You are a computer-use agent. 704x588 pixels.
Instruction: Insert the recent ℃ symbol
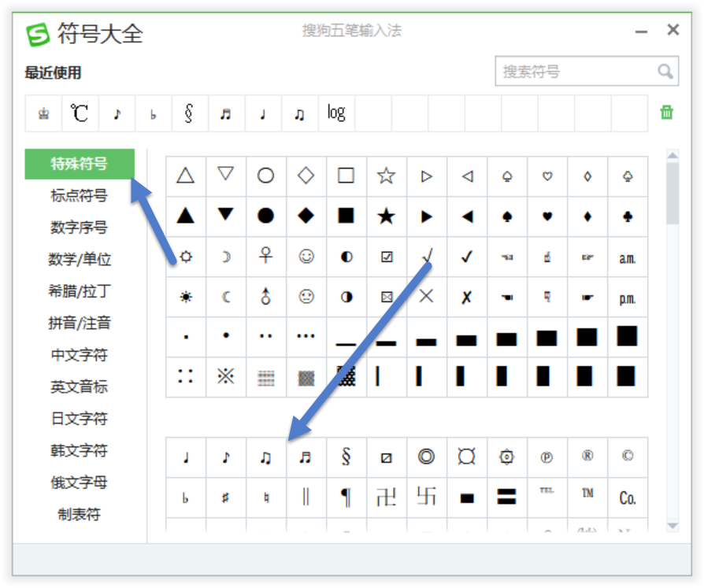coord(80,113)
